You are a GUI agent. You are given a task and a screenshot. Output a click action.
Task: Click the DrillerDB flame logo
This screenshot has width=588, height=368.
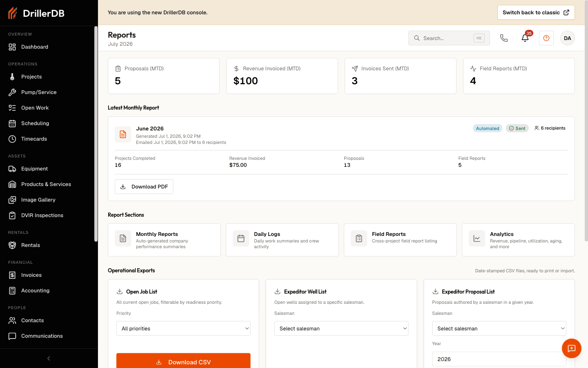tap(13, 13)
